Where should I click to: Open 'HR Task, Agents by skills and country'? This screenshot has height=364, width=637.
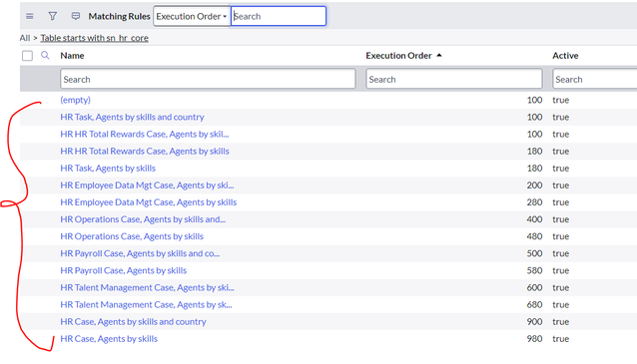[132, 117]
